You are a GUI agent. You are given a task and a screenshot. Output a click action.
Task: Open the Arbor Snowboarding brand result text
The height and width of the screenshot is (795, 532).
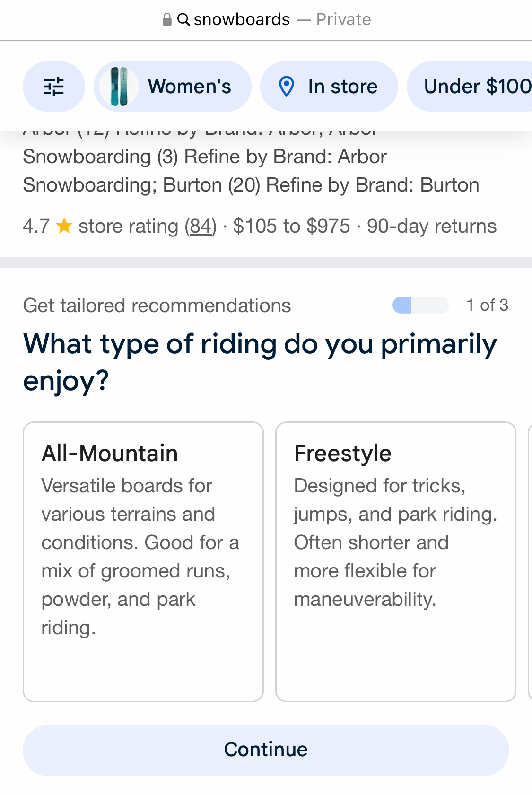pyautogui.click(x=205, y=157)
